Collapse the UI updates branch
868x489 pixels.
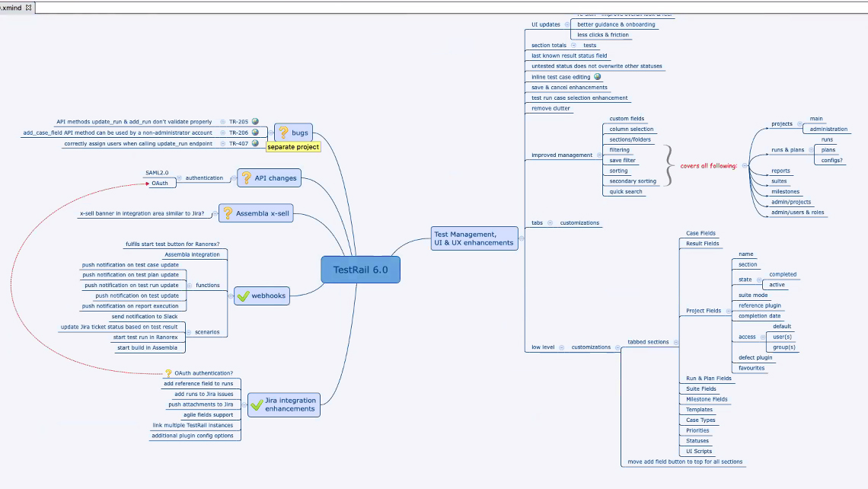567,24
